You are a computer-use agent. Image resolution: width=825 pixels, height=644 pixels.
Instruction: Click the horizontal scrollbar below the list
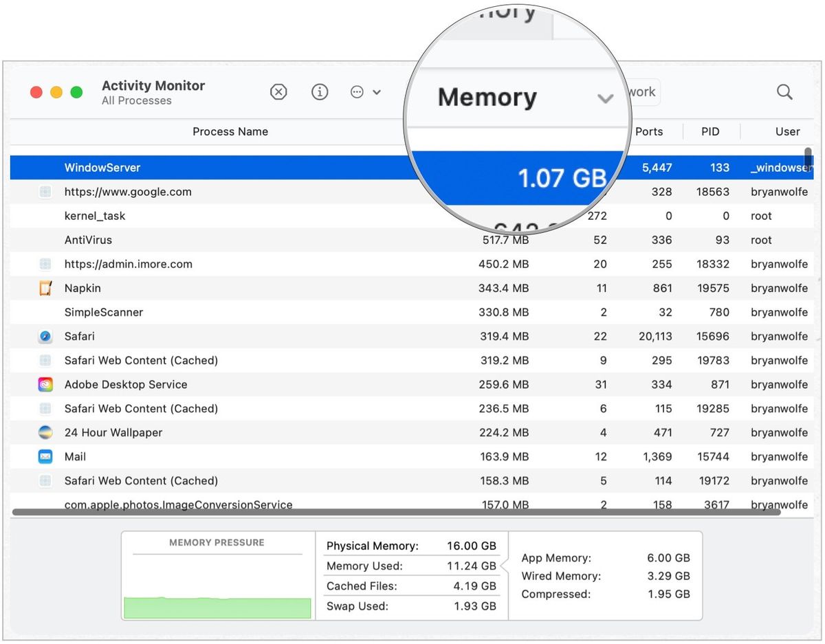tap(397, 512)
